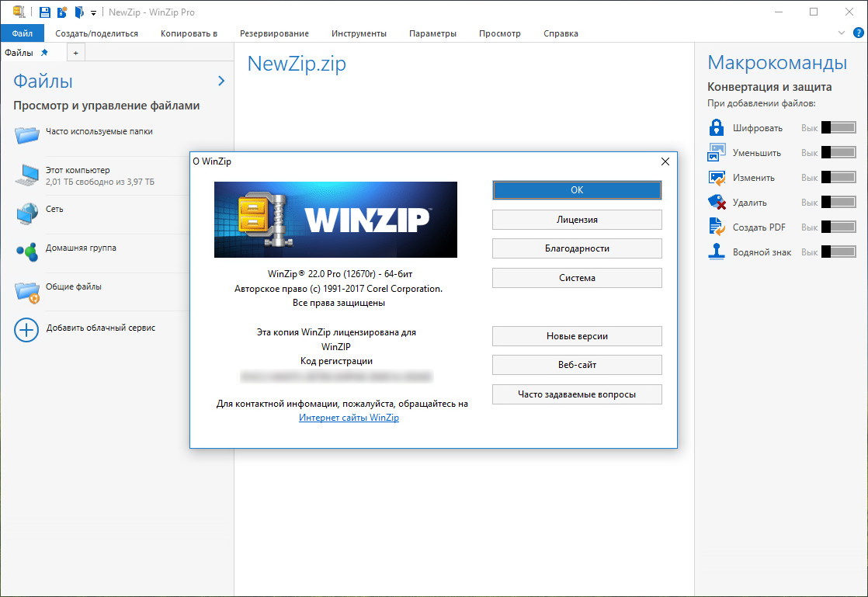This screenshot has height=597, width=868.
Task: Click the Этот компьютер computer icon
Action: (26, 175)
